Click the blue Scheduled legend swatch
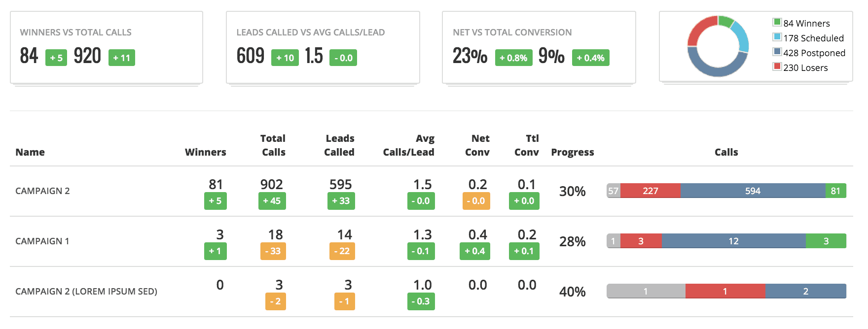The height and width of the screenshot is (329, 868). [777, 37]
